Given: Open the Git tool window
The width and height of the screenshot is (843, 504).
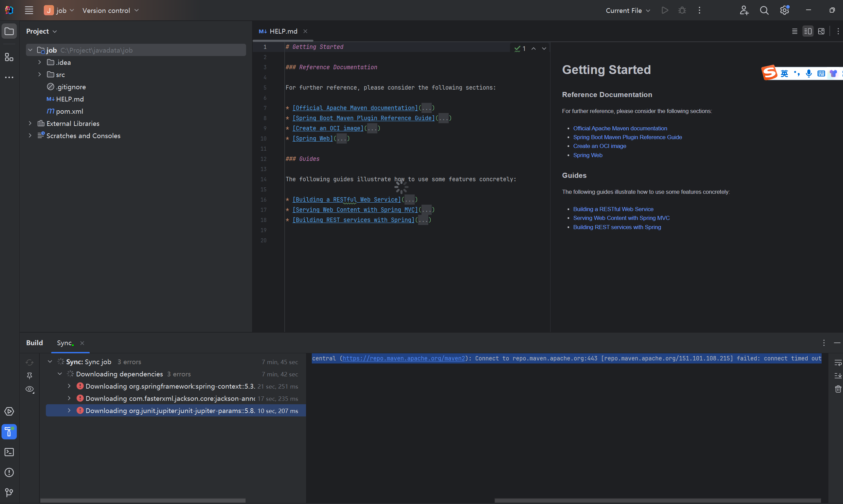Looking at the screenshot, I should (9, 492).
